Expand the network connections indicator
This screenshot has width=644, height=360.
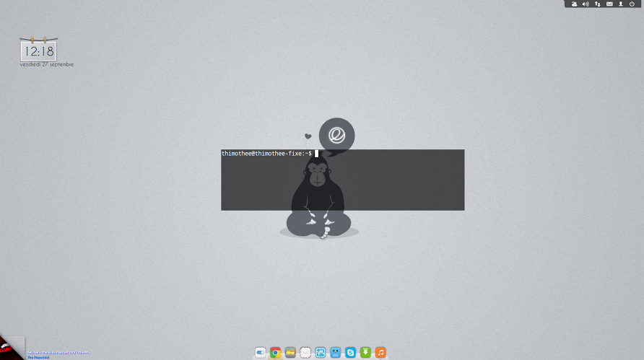pos(597,4)
